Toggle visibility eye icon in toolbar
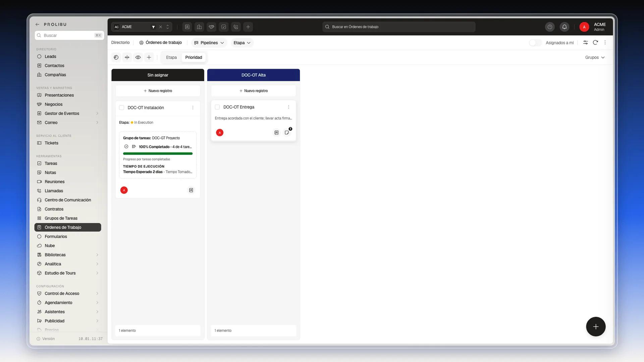The width and height of the screenshot is (644, 362). (138, 57)
